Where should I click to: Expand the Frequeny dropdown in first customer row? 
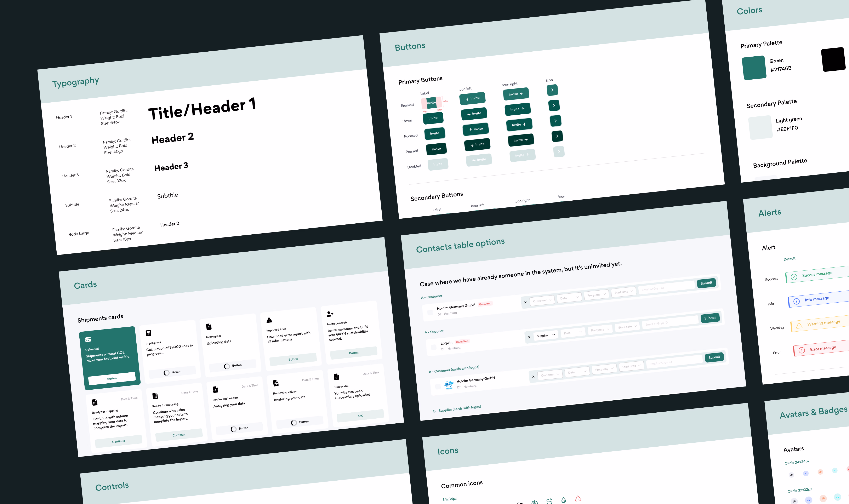pos(597,295)
